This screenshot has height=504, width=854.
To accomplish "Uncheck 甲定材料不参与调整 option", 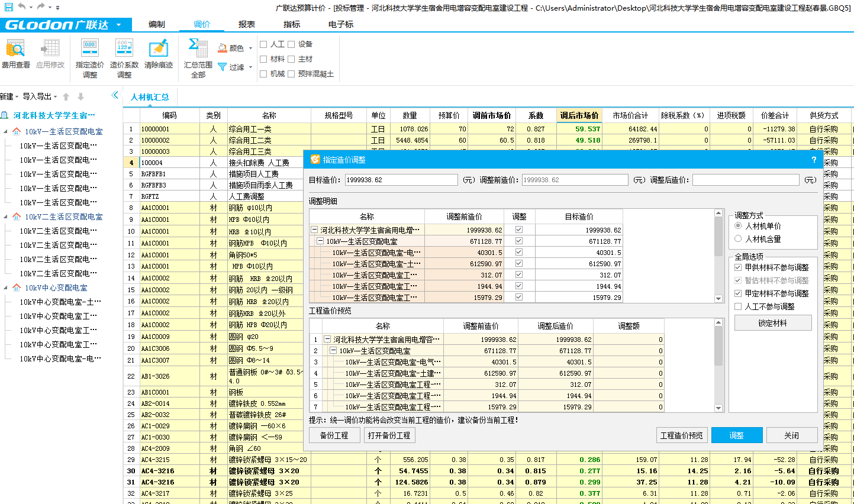I will pyautogui.click(x=738, y=293).
